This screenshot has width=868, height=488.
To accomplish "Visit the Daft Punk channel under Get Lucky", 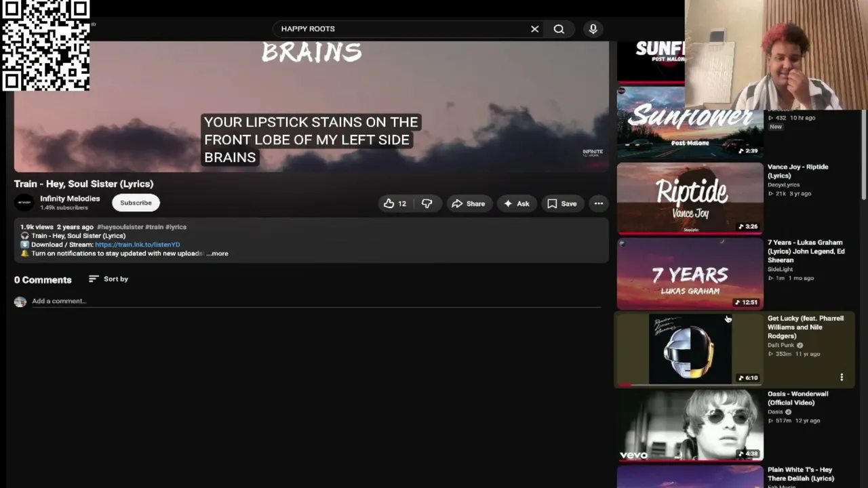I will 781,346.
